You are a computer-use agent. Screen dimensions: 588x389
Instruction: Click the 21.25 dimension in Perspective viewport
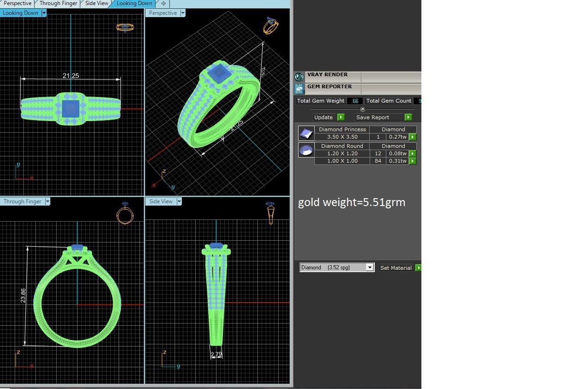tap(237, 126)
